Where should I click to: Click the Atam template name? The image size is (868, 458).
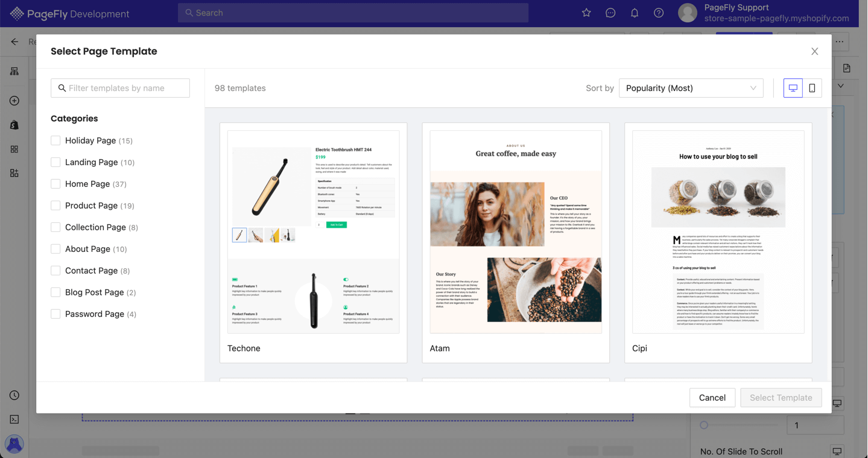[440, 348]
